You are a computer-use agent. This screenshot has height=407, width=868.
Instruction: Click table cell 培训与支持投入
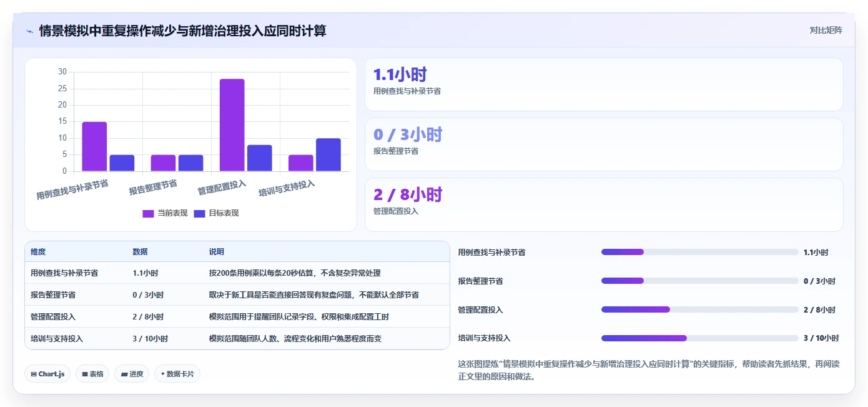click(x=57, y=339)
